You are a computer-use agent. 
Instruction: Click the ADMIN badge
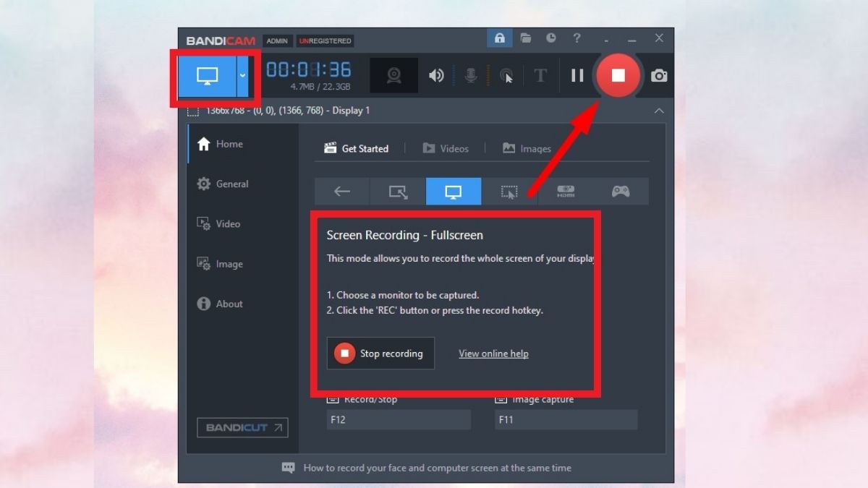pos(277,40)
